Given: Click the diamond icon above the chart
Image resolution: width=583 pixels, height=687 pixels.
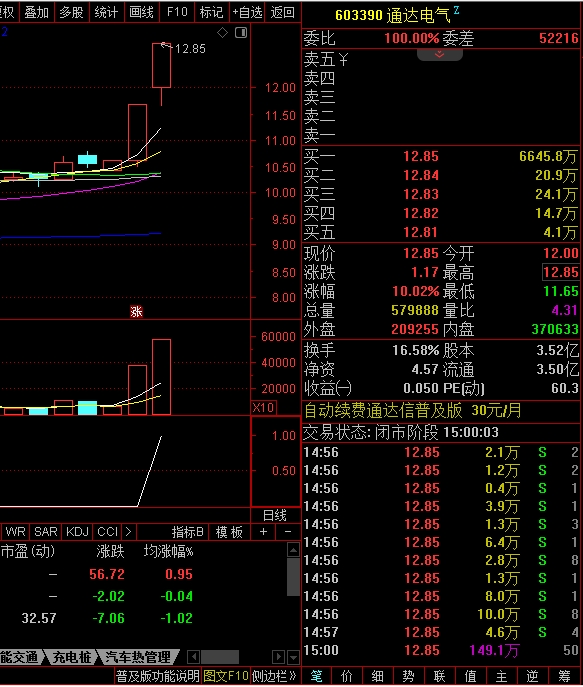Looking at the screenshot, I should click(x=223, y=32).
